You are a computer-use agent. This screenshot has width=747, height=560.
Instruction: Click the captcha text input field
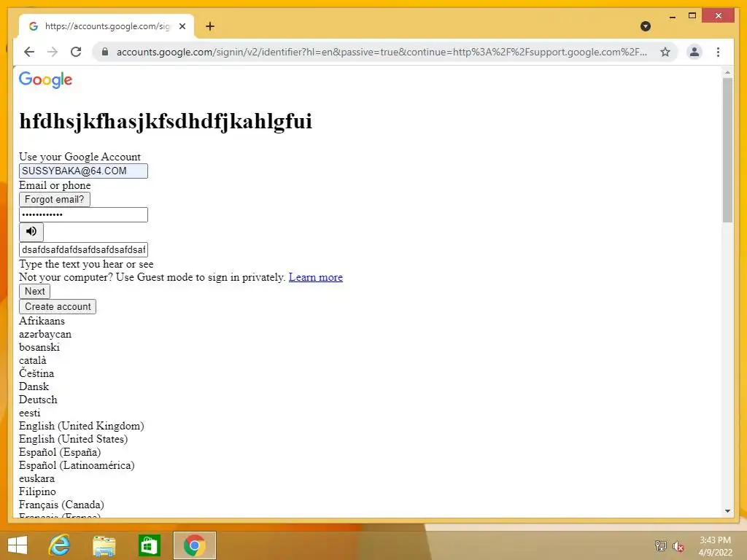point(83,249)
